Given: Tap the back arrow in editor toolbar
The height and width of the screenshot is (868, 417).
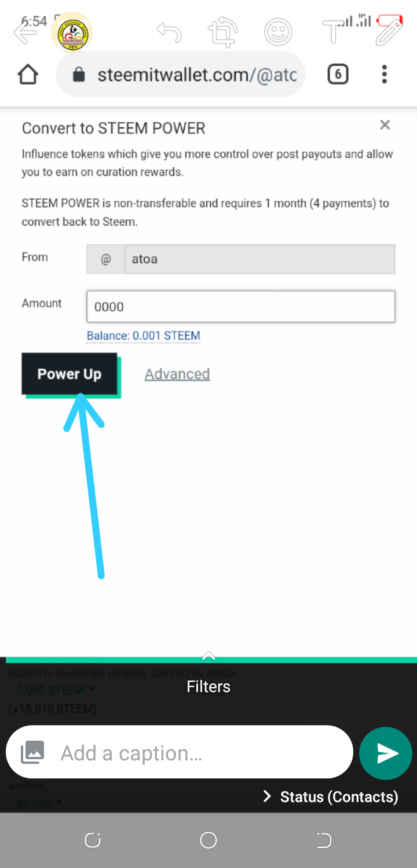Looking at the screenshot, I should point(24,33).
